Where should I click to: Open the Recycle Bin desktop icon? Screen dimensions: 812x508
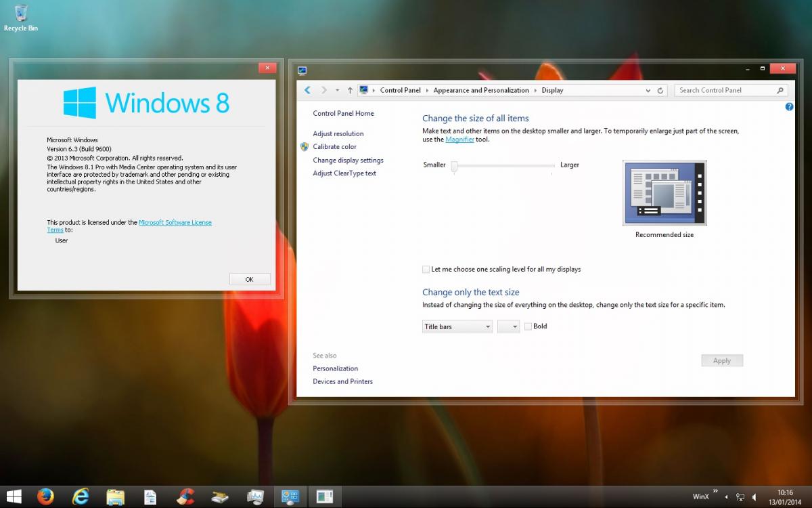coord(21,18)
